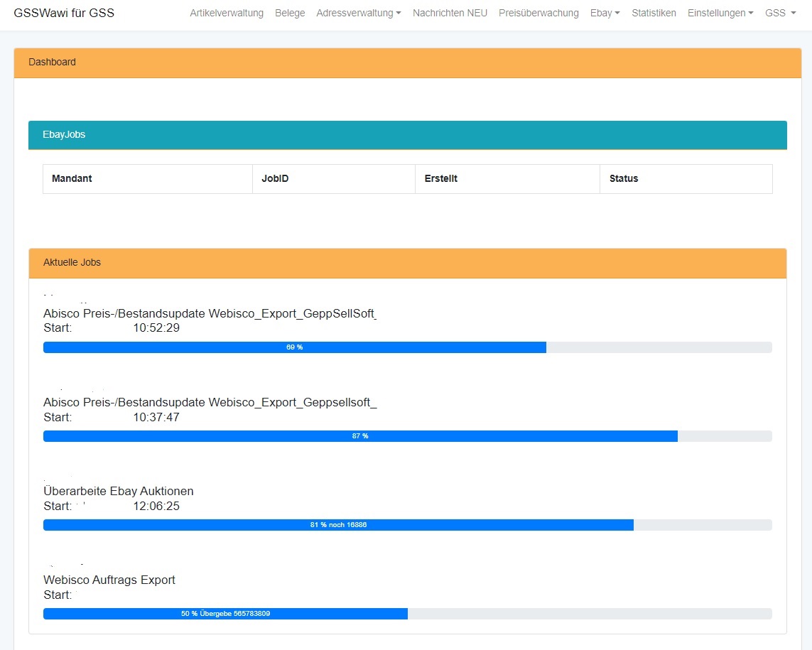Click the GSSWawi für GSS brand link

(x=64, y=13)
